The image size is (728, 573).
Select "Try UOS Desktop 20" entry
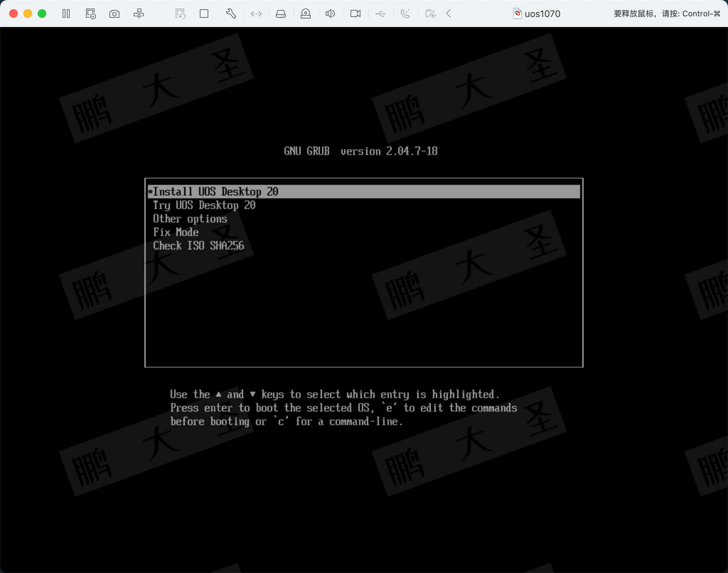tap(204, 205)
